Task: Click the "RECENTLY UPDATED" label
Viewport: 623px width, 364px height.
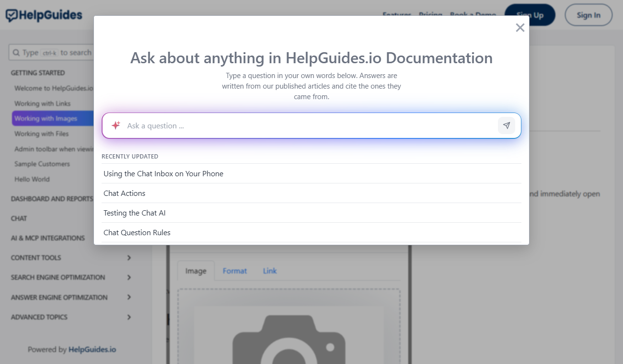Action: [130, 157]
